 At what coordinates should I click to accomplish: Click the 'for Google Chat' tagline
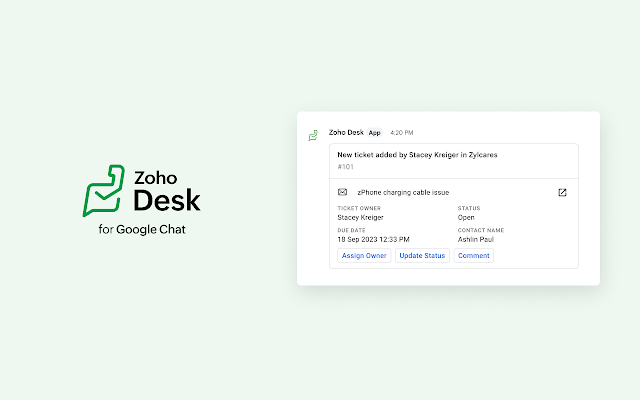click(x=142, y=229)
